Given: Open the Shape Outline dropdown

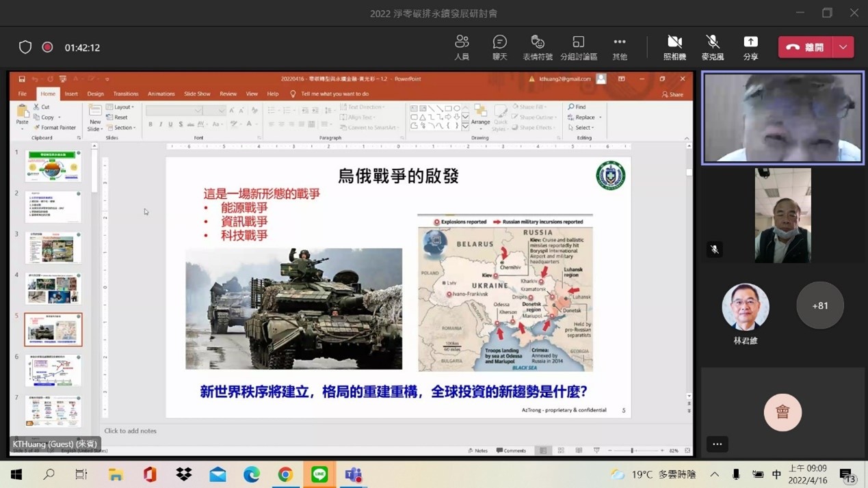Looking at the screenshot, I should [534, 117].
